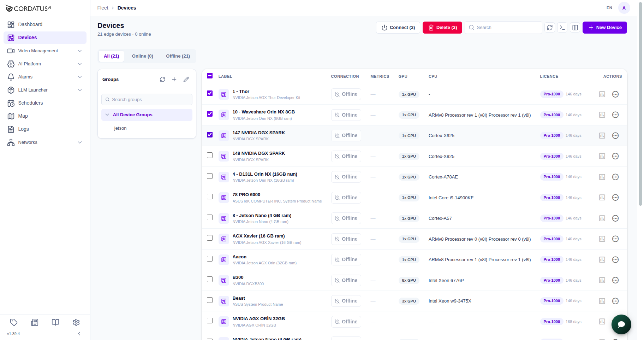Open Logs in sidebar
The image size is (644, 340).
click(45, 129)
